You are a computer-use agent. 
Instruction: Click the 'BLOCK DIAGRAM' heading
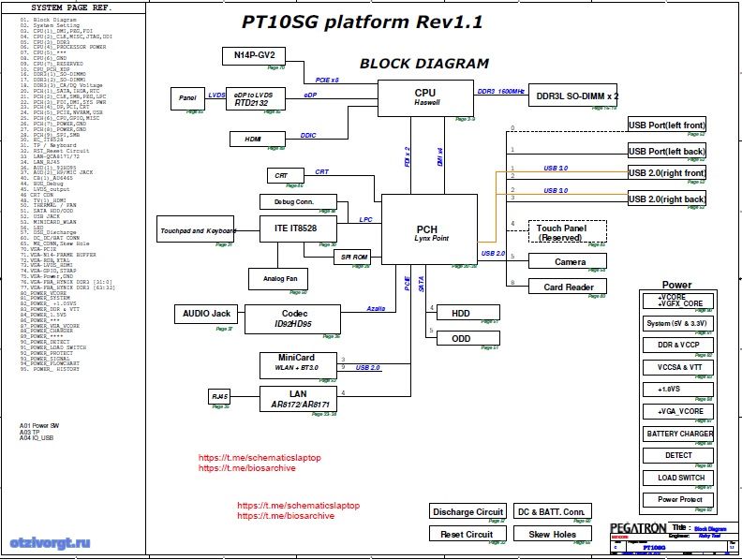point(424,64)
